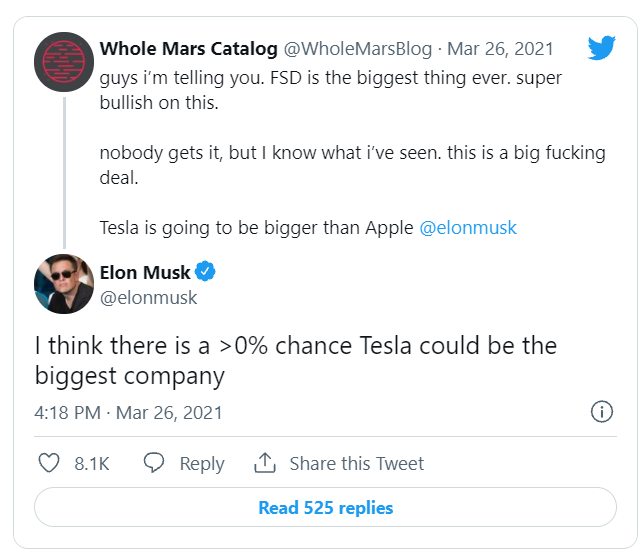Open the 4:18 PM tweet timestamp

coord(66,412)
